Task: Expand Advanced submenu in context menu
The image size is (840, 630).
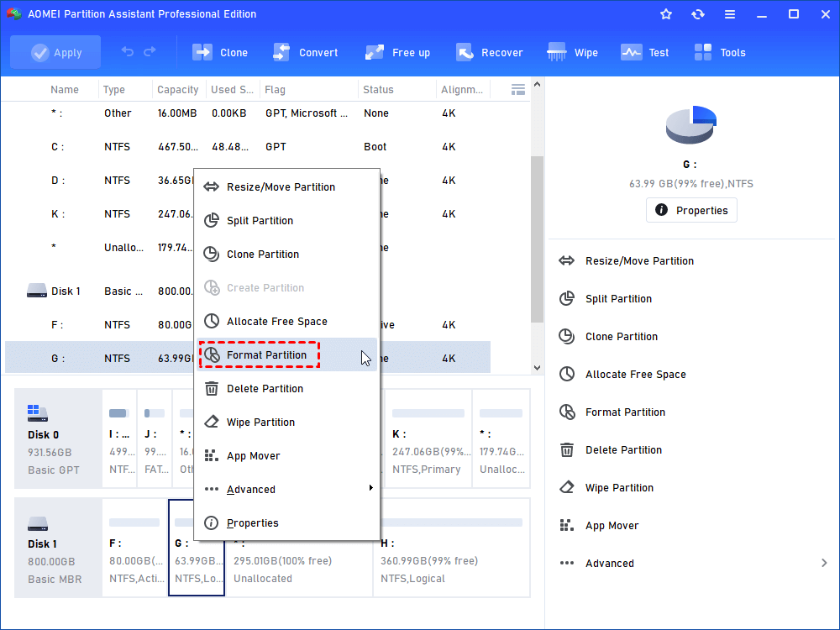Action: click(x=287, y=490)
